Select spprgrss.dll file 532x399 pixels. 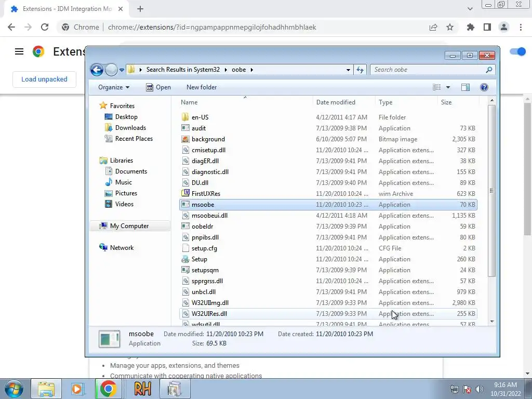[x=207, y=281]
